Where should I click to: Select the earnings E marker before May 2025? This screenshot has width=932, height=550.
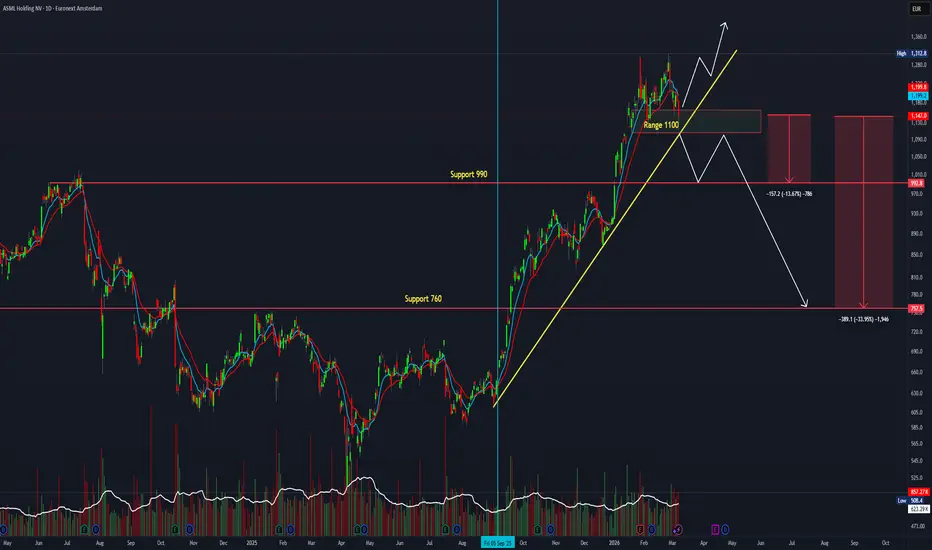[x=357, y=529]
